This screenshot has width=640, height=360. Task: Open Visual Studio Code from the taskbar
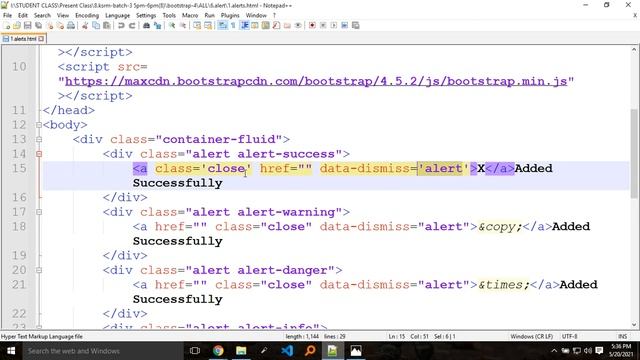point(287,351)
